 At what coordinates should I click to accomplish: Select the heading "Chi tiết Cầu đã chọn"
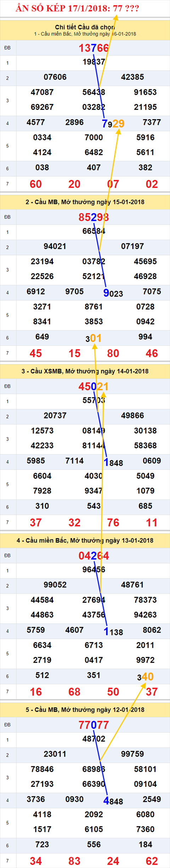click(85, 27)
